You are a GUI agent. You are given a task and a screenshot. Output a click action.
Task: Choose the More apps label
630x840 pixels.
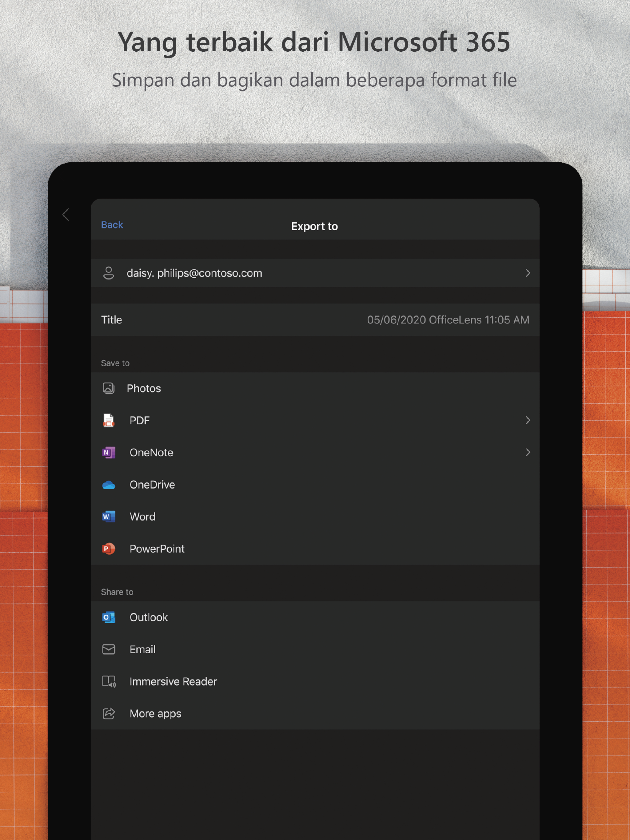tap(155, 714)
